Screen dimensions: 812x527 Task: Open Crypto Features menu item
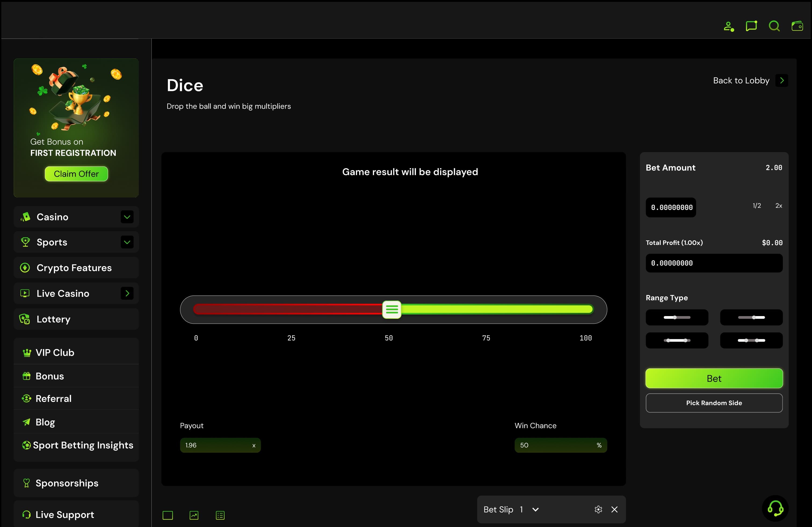coord(76,268)
